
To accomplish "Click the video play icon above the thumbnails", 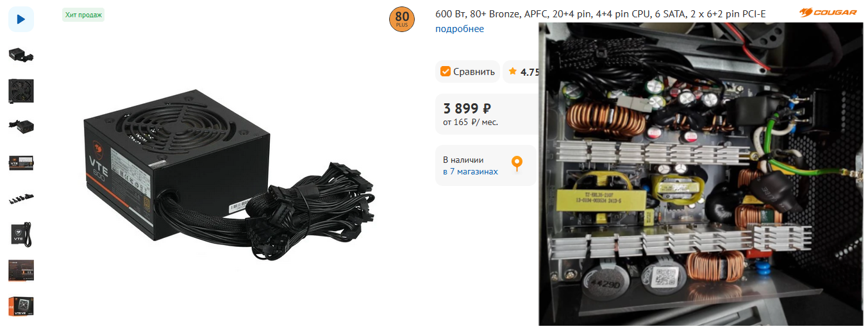I will click(x=21, y=19).
